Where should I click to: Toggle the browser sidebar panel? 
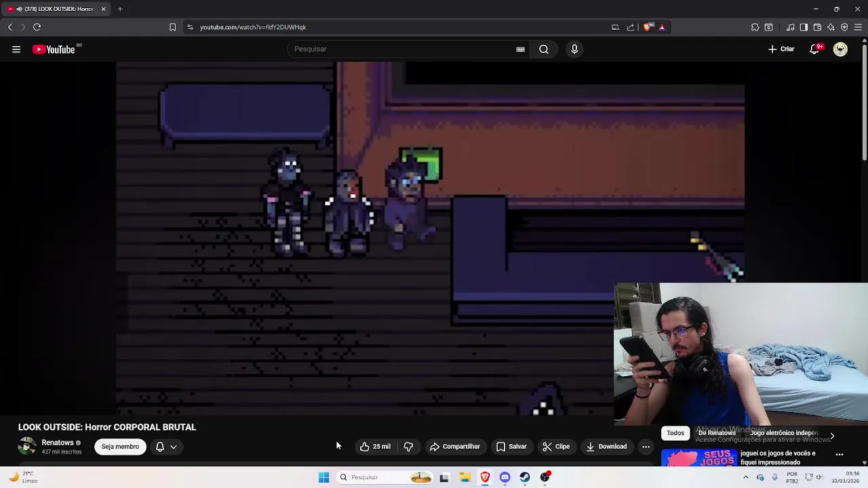click(804, 27)
